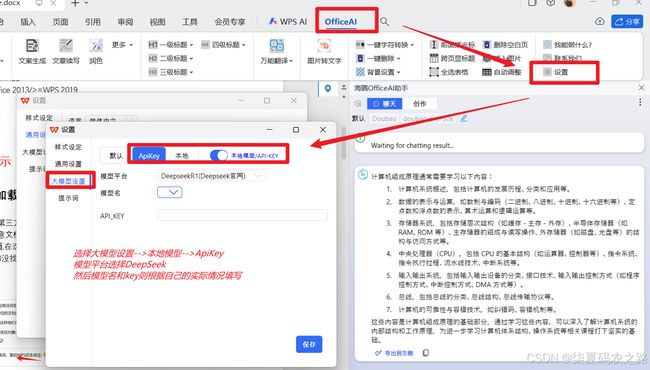Select 通用设置 in front settings sidebar
The width and height of the screenshot is (650, 370).
point(68,164)
